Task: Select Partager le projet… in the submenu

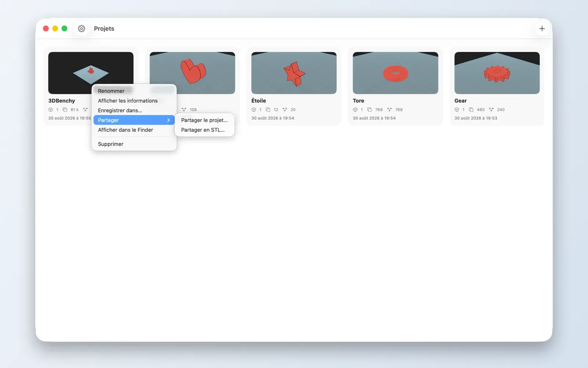Action: (x=204, y=120)
